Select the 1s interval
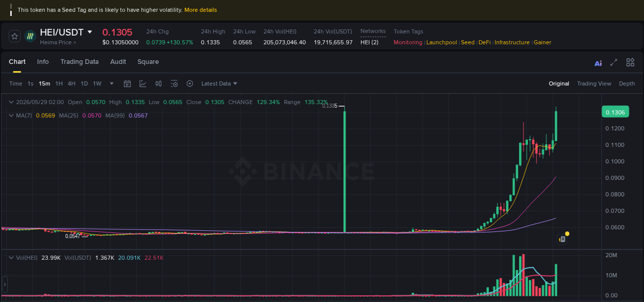 coord(30,83)
